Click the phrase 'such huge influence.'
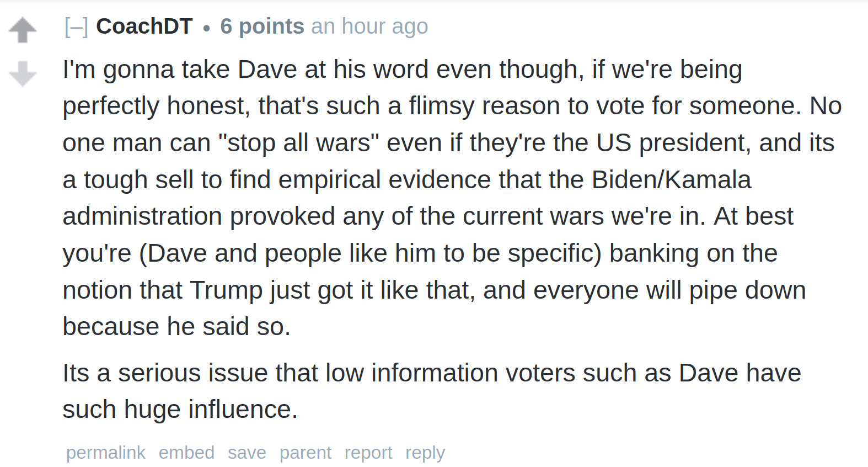 (x=180, y=410)
